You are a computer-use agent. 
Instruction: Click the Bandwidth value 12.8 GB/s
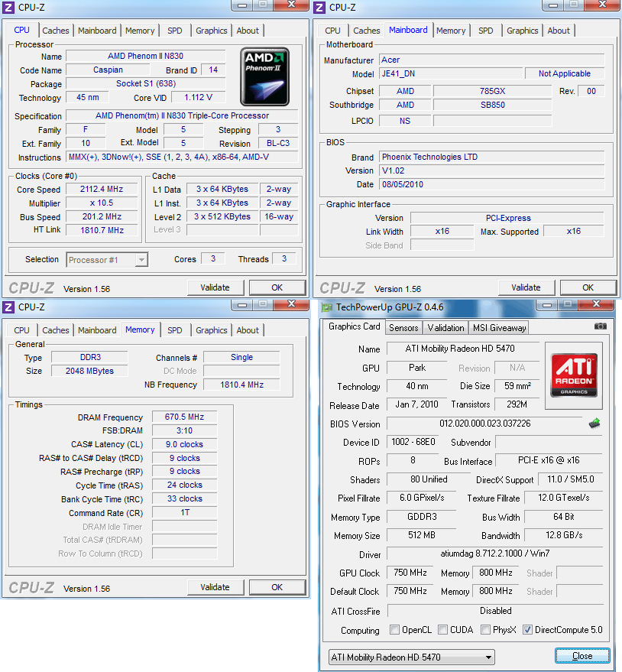tap(564, 535)
